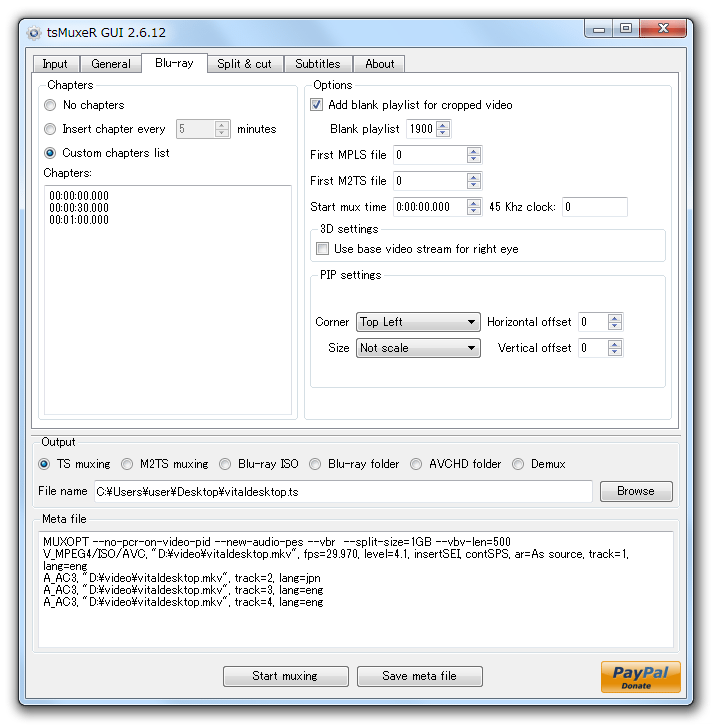Increase First M2TS file value
Viewport: 715px width, 728px height.
tap(474, 177)
